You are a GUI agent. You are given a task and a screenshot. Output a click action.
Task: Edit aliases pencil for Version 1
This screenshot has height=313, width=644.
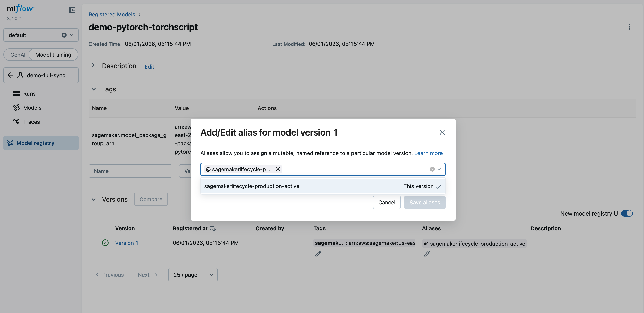427,254
